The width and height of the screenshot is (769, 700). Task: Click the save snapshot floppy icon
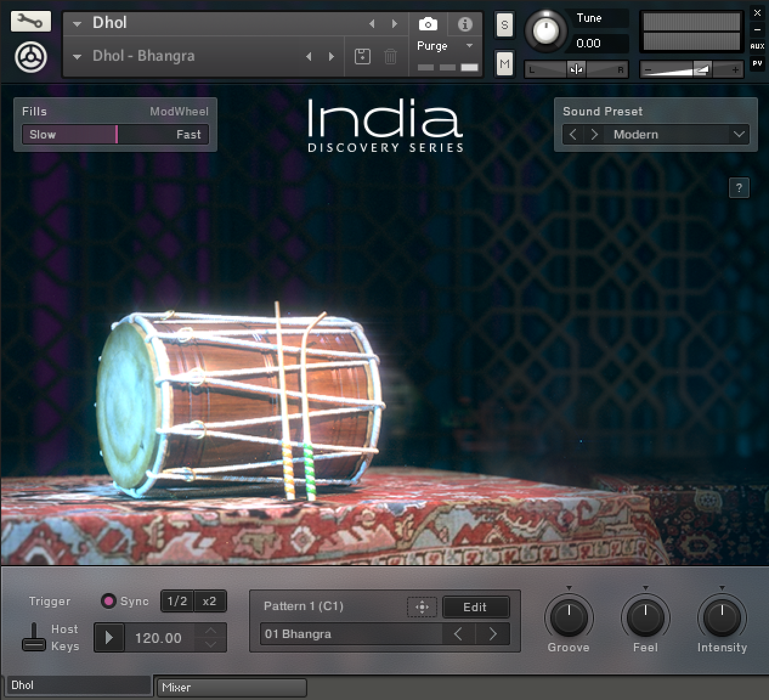(362, 57)
